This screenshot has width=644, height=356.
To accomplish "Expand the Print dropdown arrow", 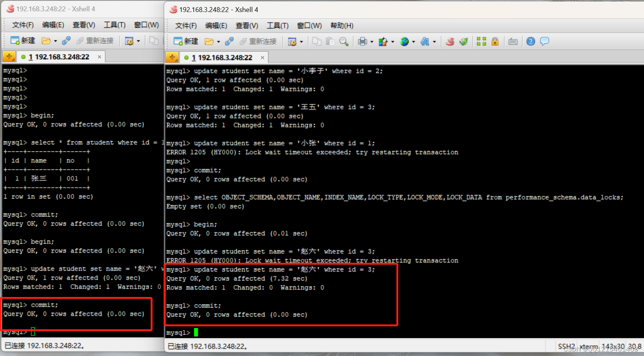I will click(x=372, y=42).
